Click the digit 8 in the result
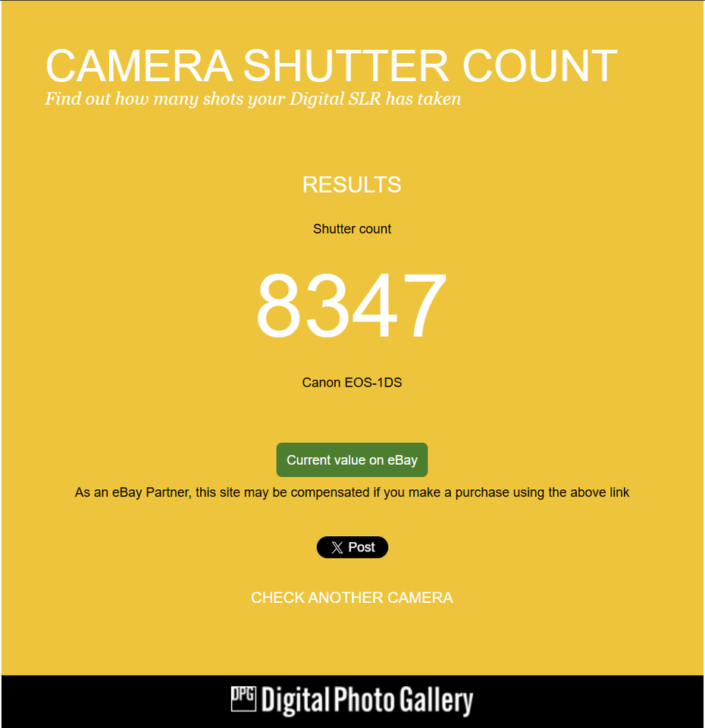This screenshot has height=728, width=705. coord(280,306)
